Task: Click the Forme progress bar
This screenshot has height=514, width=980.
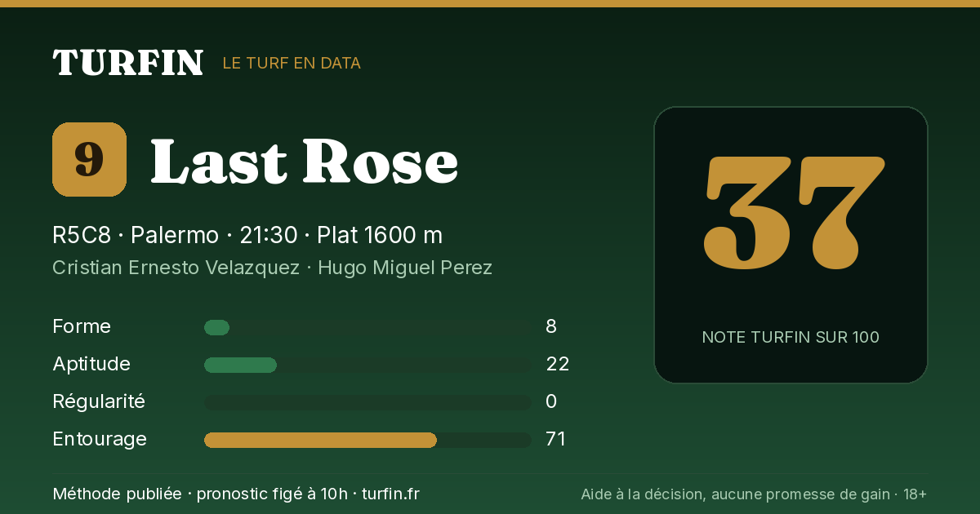Action: [367, 328]
